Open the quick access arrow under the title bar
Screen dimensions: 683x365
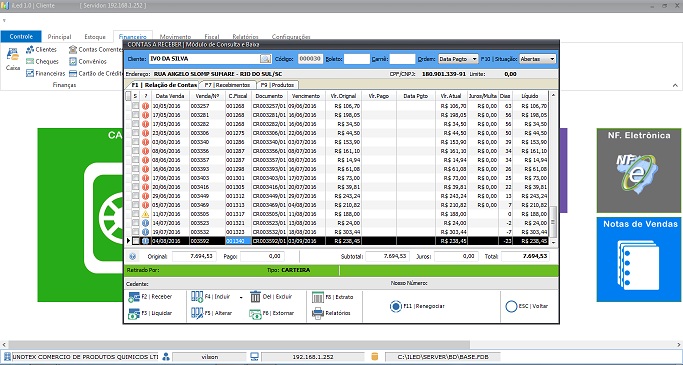tap(4, 20)
